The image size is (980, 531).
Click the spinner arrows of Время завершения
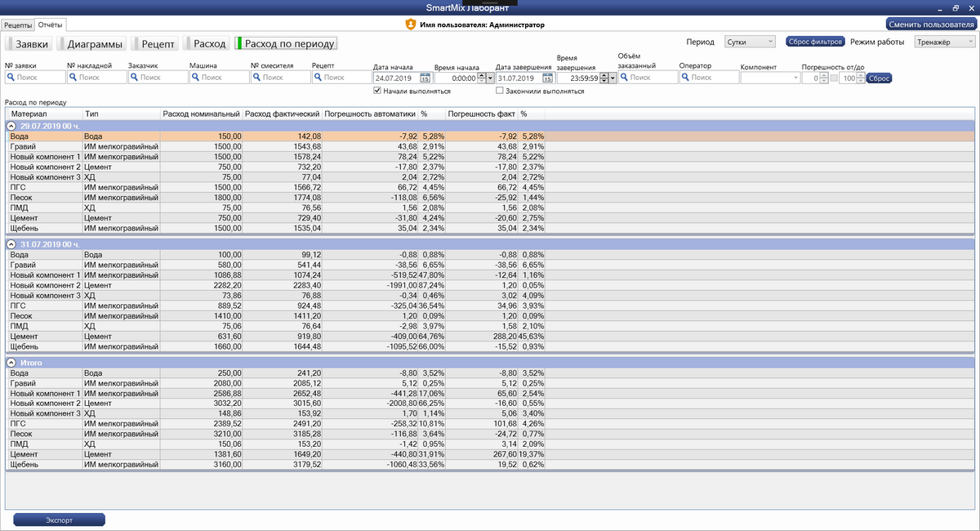(603, 78)
